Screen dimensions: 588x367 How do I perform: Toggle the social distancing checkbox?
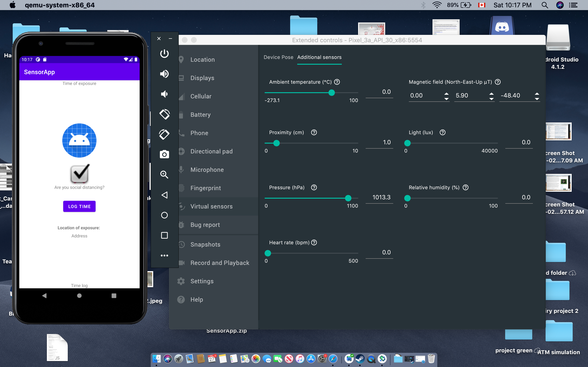click(x=79, y=173)
